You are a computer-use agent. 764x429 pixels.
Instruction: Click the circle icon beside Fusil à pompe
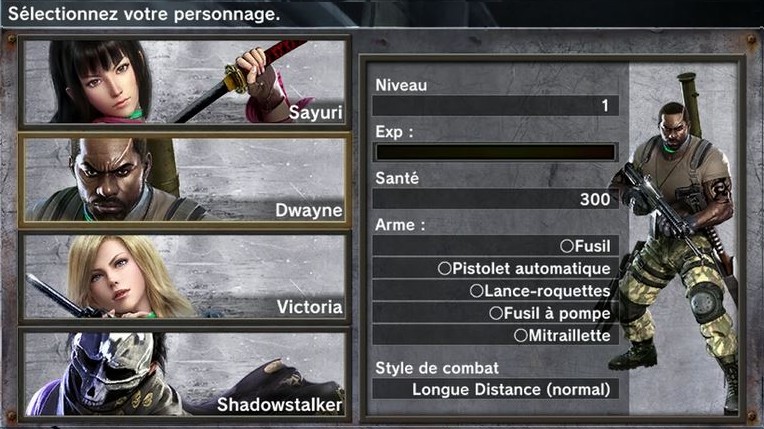pyautogui.click(x=496, y=313)
